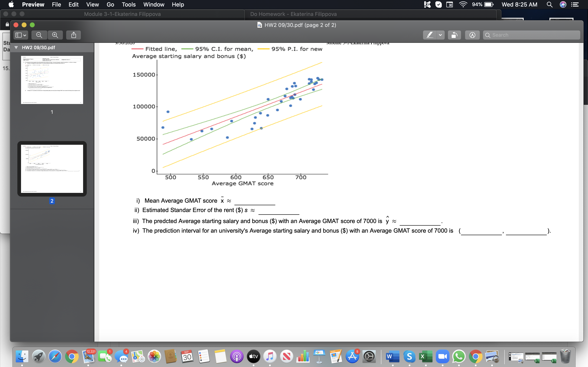The height and width of the screenshot is (367, 588).
Task: Check the Wi-Fi status icon
Action: tap(463, 5)
